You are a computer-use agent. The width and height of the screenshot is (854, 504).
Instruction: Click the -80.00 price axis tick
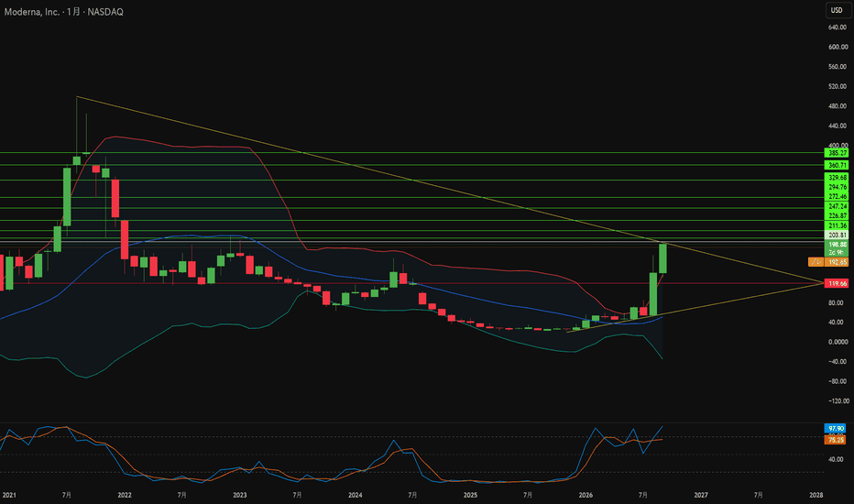(838, 381)
